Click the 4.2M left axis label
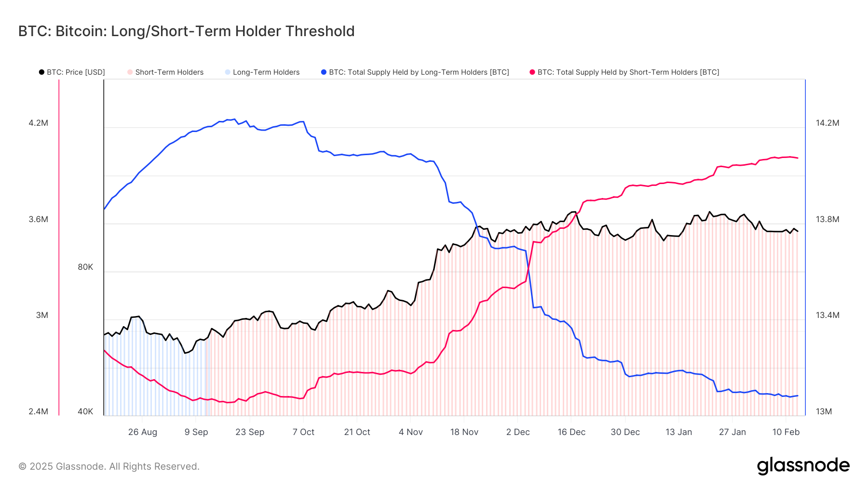The width and height of the screenshot is (868, 488). coord(39,123)
